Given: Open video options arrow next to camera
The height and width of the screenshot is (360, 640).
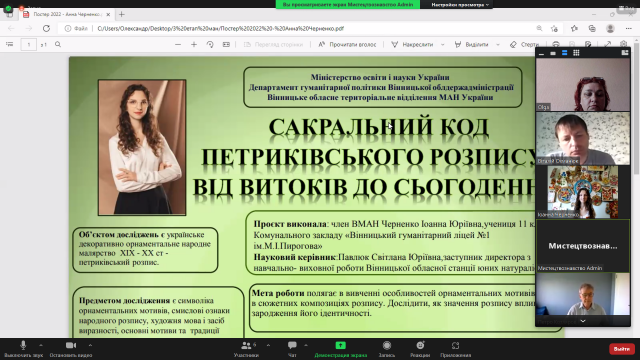Looking at the screenshot, I should (90, 345).
